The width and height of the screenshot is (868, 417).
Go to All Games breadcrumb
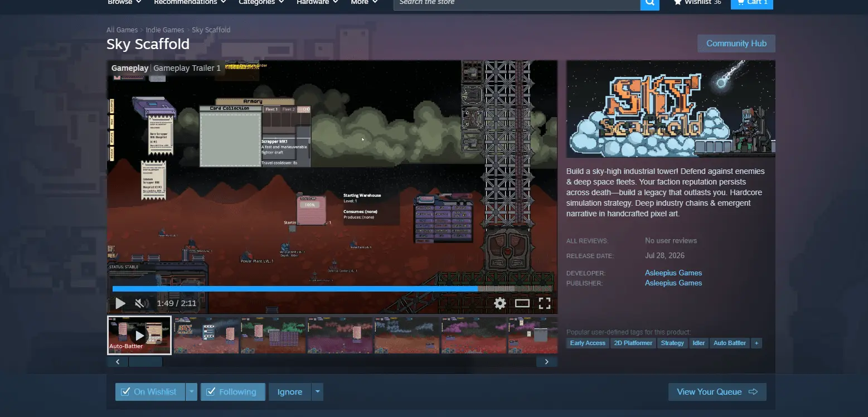[x=122, y=30]
